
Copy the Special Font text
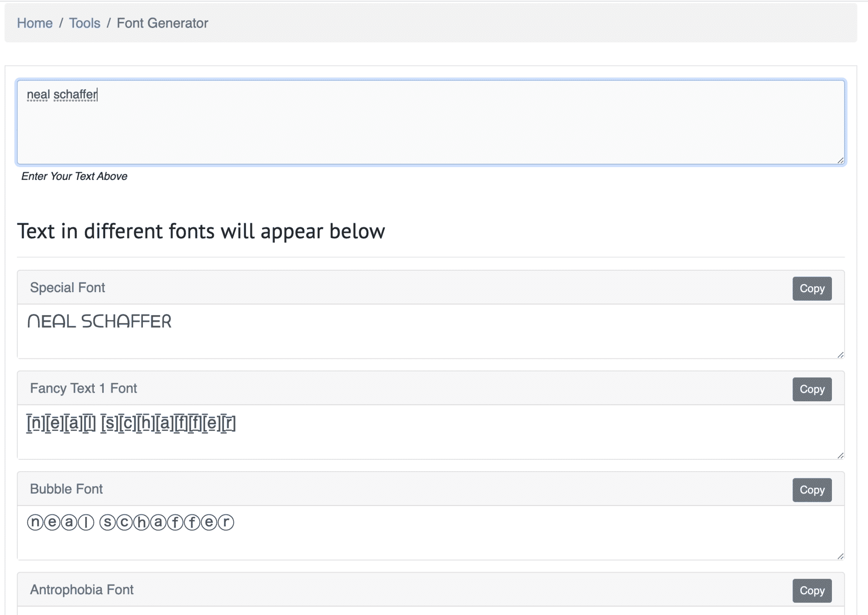click(811, 288)
